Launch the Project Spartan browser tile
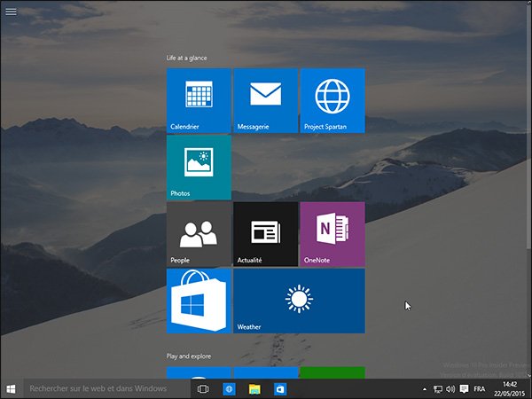 click(332, 100)
